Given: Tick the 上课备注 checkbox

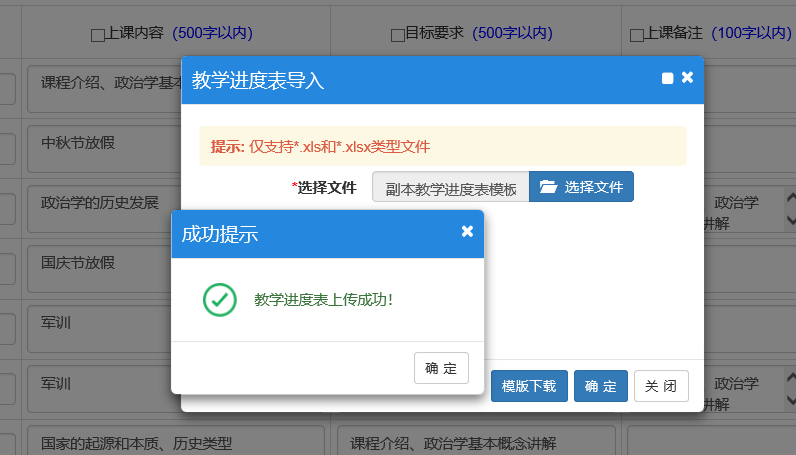Looking at the screenshot, I should coord(637,34).
